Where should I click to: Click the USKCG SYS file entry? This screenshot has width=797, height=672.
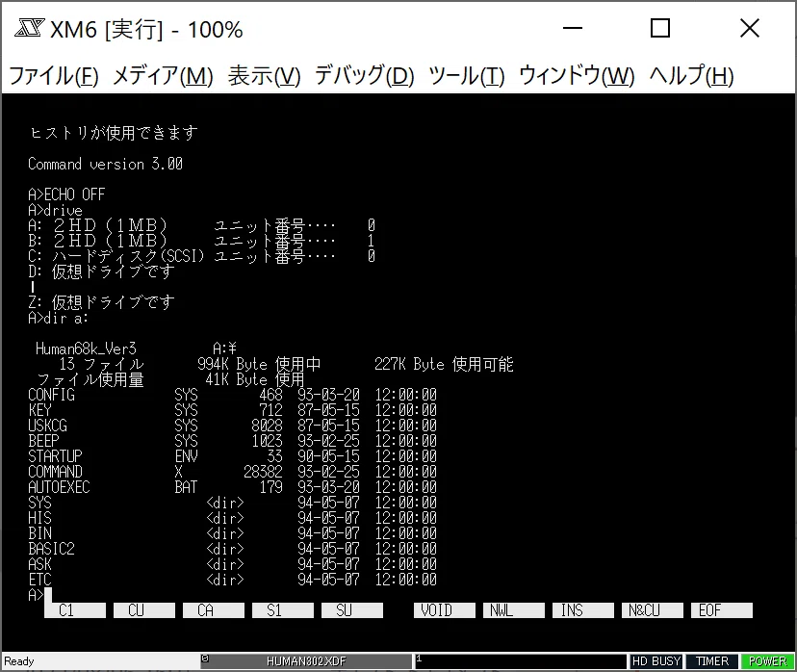point(232,426)
